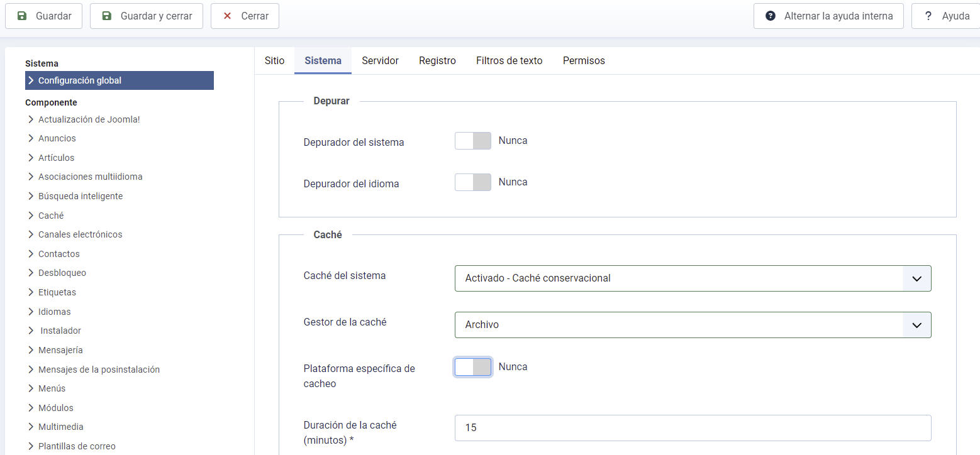980x455 pixels.
Task: Click the question-circle icon on Alternar la ayuda
Action: point(771,16)
